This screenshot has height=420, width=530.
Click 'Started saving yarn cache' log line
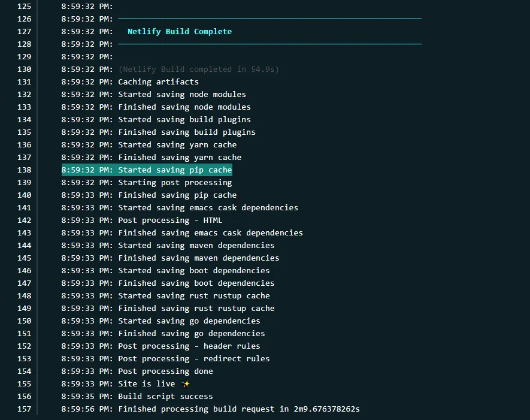click(149, 145)
